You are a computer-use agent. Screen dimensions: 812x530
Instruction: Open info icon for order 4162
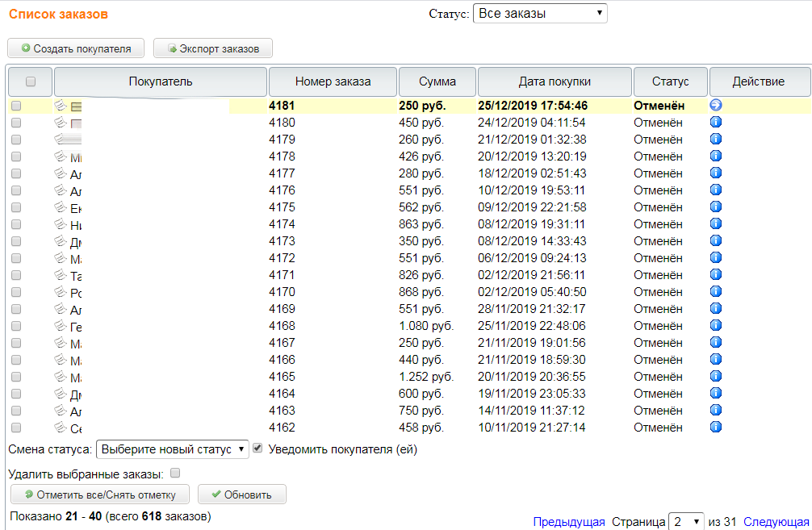pyautogui.click(x=716, y=427)
